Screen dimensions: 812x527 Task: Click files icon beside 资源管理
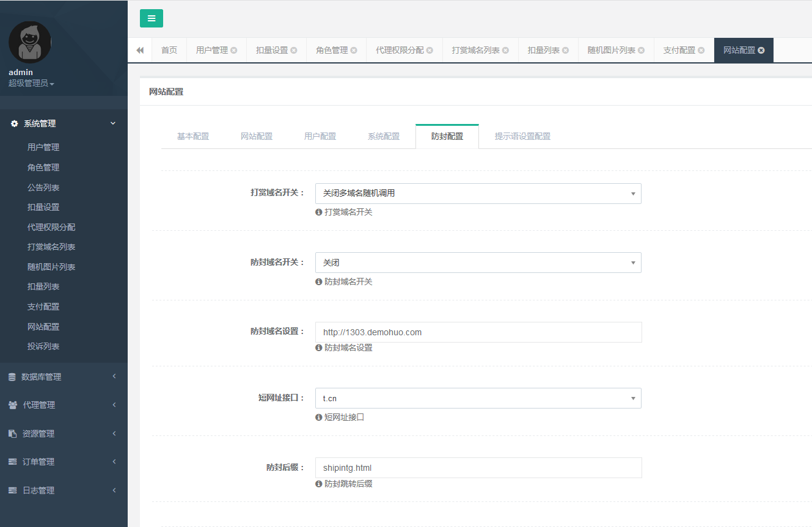(12, 434)
